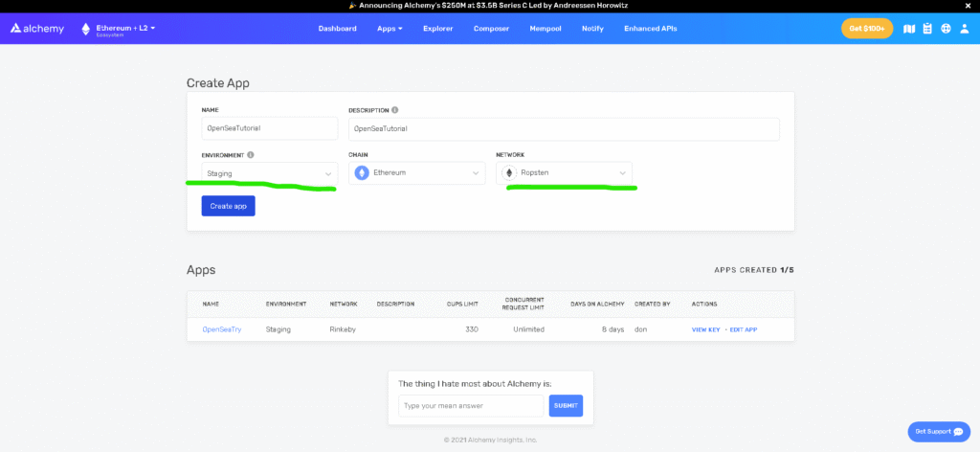Focus the "Type your mean answer" field
The image size is (980, 452).
[x=471, y=406]
